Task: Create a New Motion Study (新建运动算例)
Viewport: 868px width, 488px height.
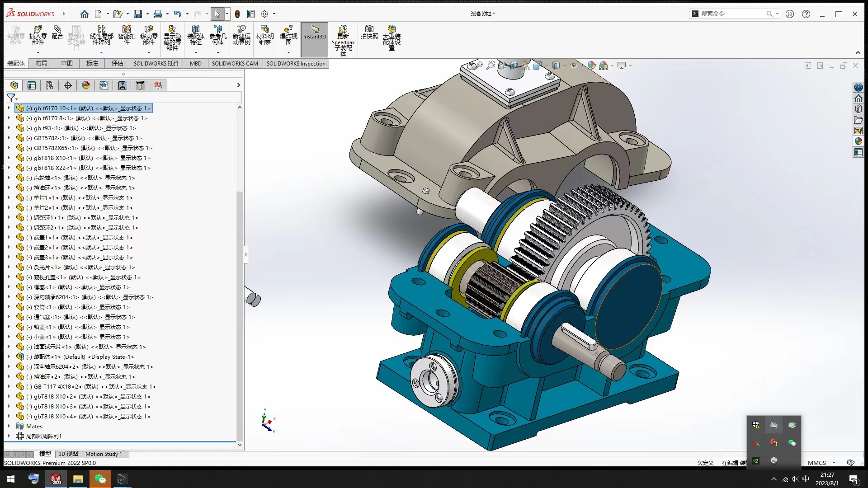Action: pos(241,35)
